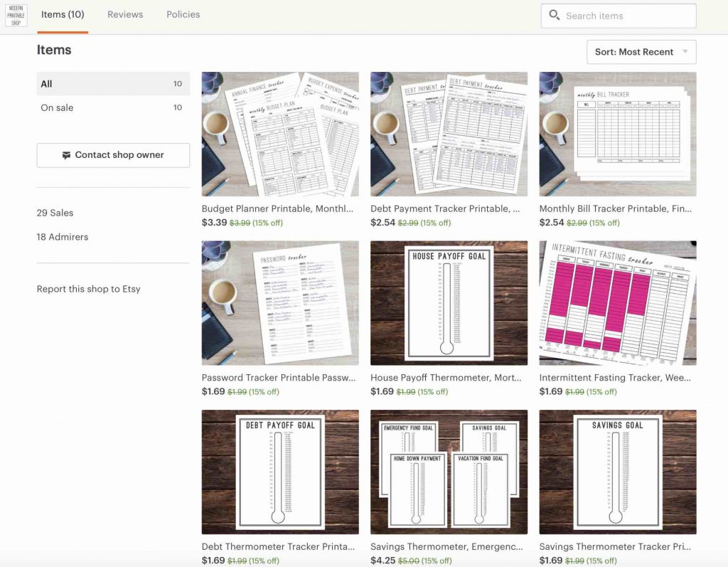
Task: Filter by the All category
Action: click(112, 84)
